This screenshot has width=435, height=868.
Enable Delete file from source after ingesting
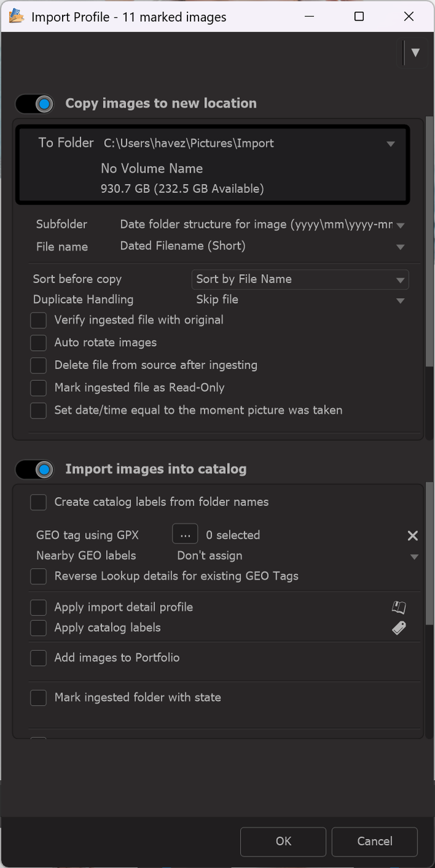(38, 366)
